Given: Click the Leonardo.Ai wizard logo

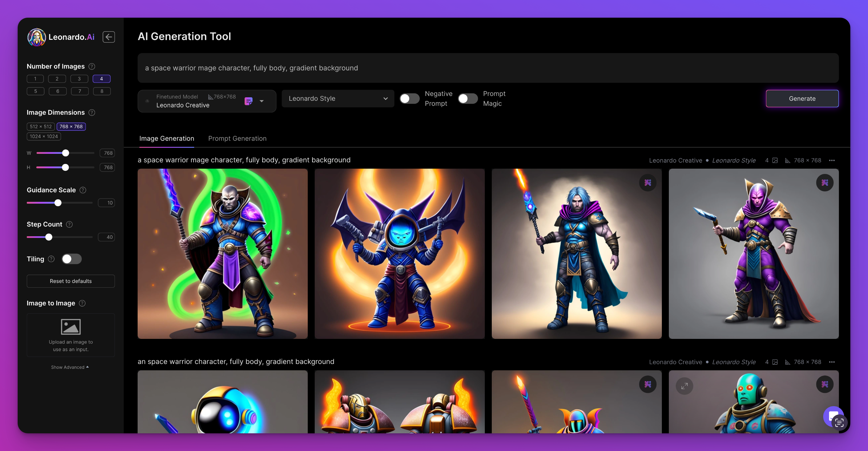Looking at the screenshot, I should pos(36,37).
